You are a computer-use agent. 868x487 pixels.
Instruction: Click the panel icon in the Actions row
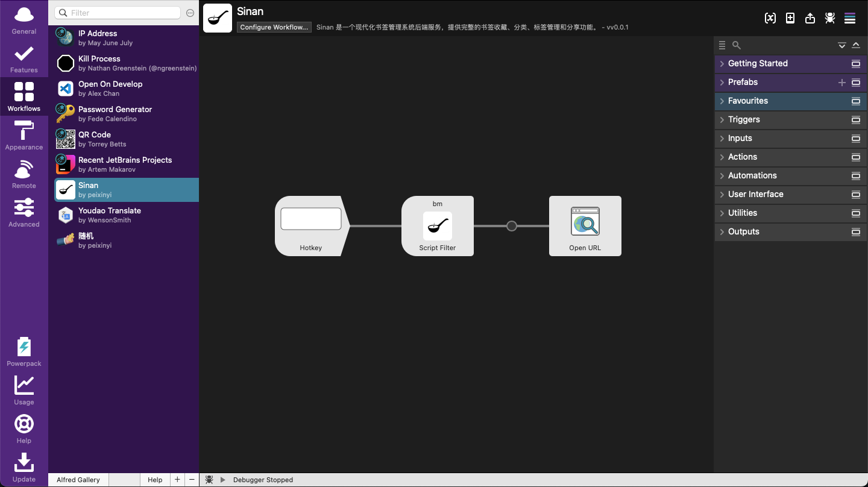tap(856, 157)
